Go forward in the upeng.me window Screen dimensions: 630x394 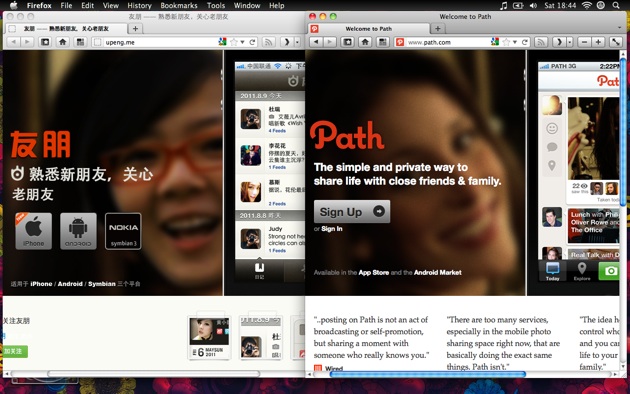(27, 42)
